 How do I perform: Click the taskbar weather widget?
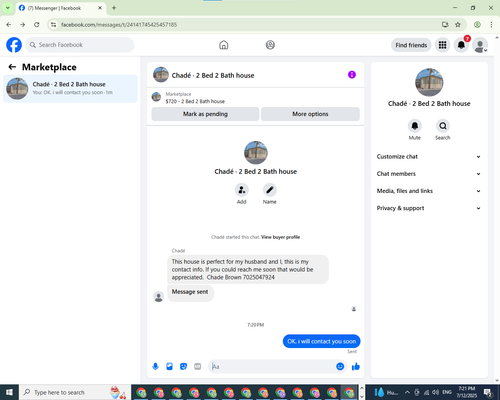[386, 392]
